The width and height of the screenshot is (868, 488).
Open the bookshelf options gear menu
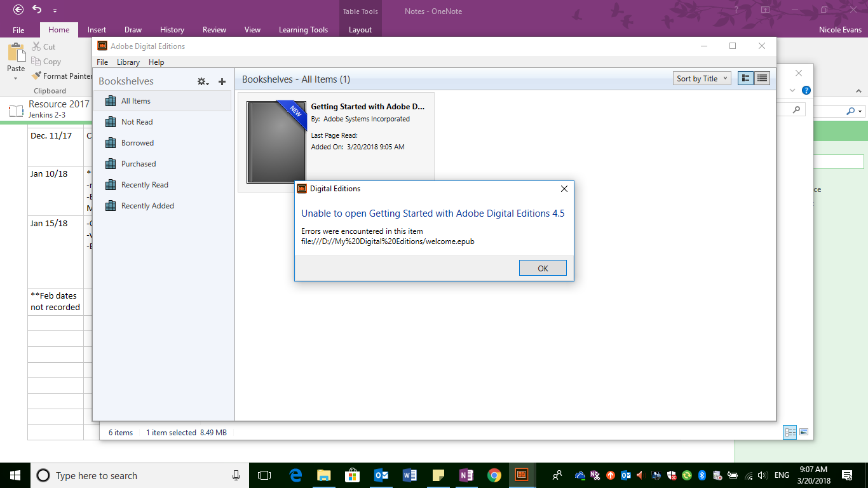click(203, 81)
